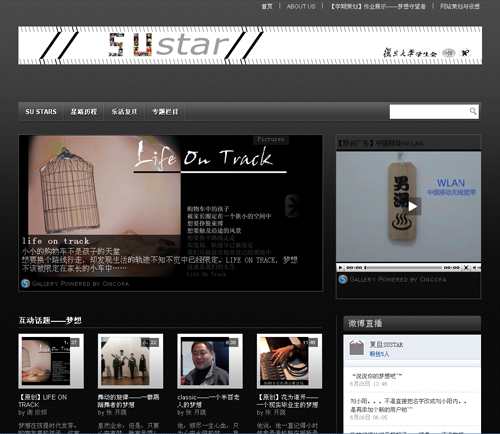Toggle fullscreen icon in video player bar
Viewport: 500px width, 434px height.
coord(466,268)
